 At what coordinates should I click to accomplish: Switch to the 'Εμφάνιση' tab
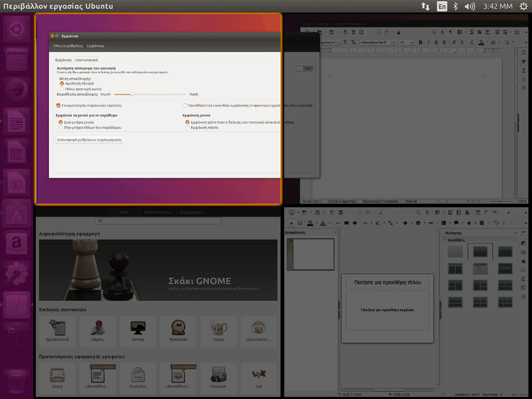point(64,60)
